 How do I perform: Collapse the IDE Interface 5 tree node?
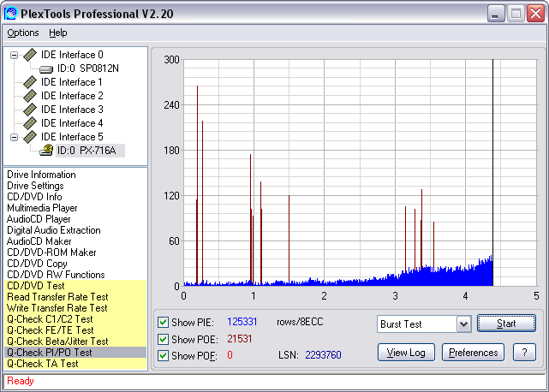point(14,137)
